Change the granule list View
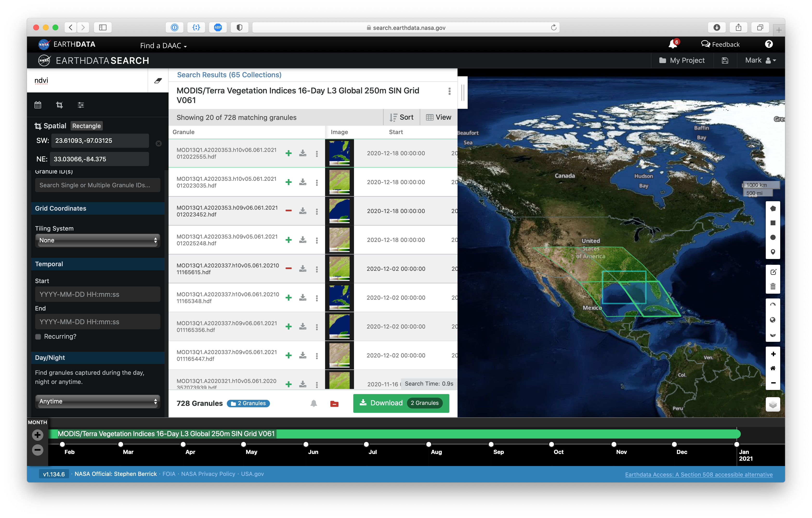This screenshot has width=812, height=518. pyautogui.click(x=438, y=117)
